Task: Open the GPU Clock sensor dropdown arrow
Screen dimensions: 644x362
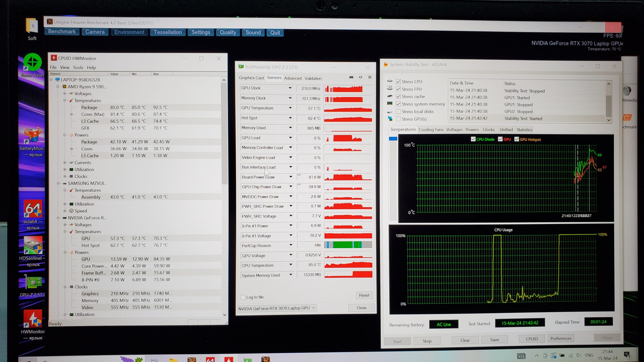Action: pos(290,88)
